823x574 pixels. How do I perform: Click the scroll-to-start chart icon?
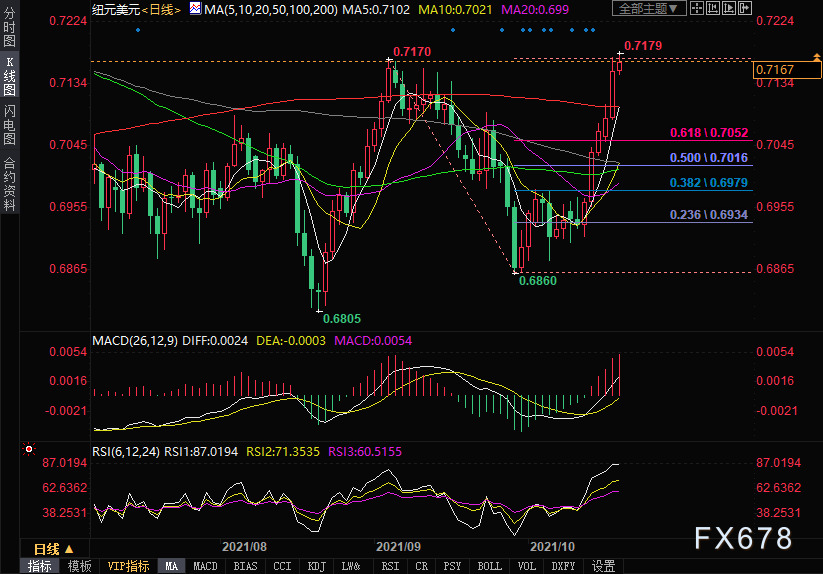point(713,8)
